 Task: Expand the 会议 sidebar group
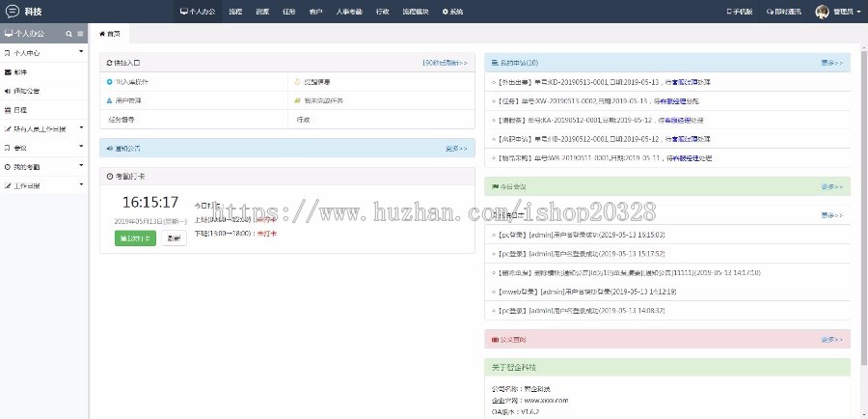43,148
